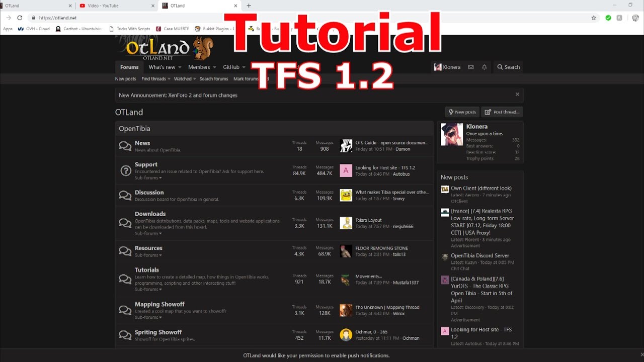
Task: Click the Post thread button
Action: tap(502, 112)
